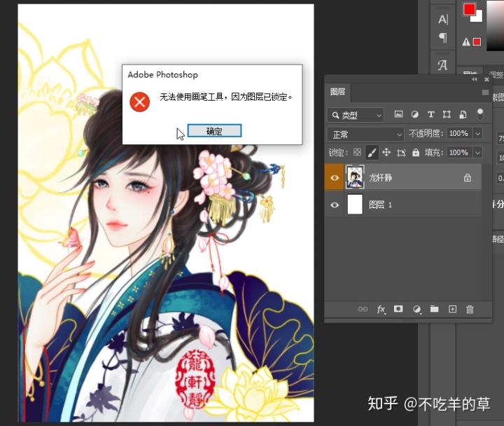Filter layers by type layer T icon

point(430,114)
